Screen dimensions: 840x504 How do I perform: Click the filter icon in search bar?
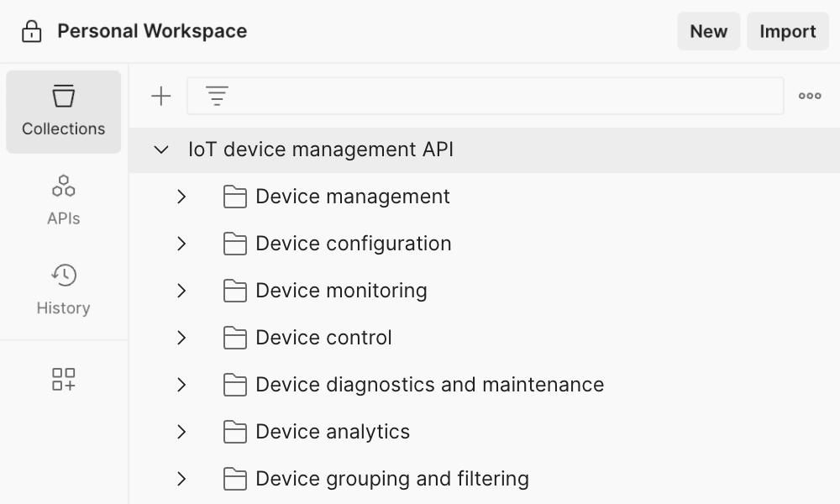tap(217, 96)
